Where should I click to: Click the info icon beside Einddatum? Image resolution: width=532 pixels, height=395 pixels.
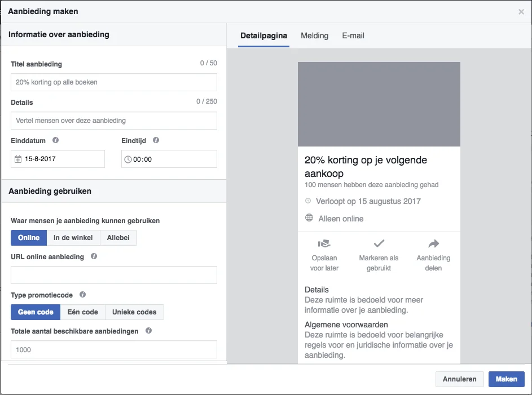click(x=55, y=140)
